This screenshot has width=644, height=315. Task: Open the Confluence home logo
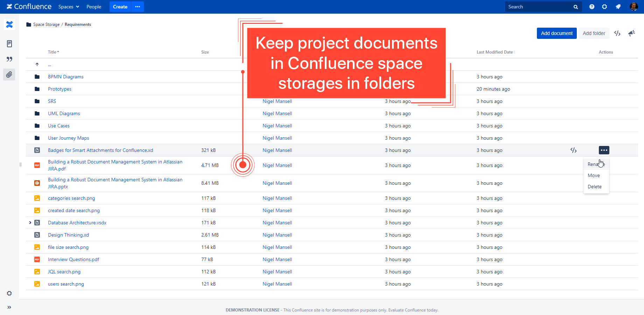[29, 7]
